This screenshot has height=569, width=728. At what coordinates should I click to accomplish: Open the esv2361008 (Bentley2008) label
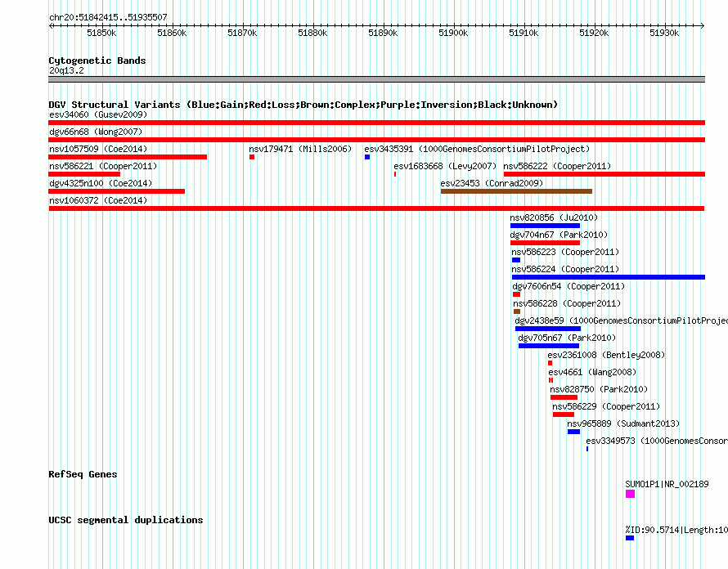[x=606, y=355]
